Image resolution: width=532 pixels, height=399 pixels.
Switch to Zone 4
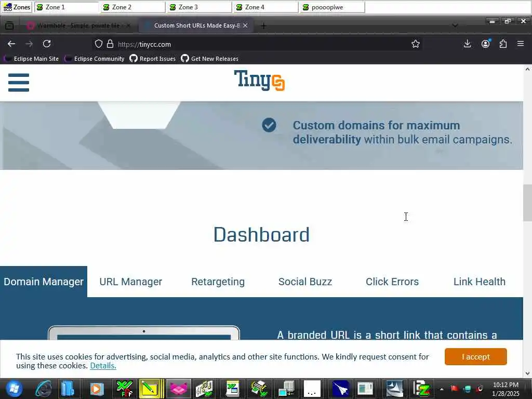(x=266, y=7)
